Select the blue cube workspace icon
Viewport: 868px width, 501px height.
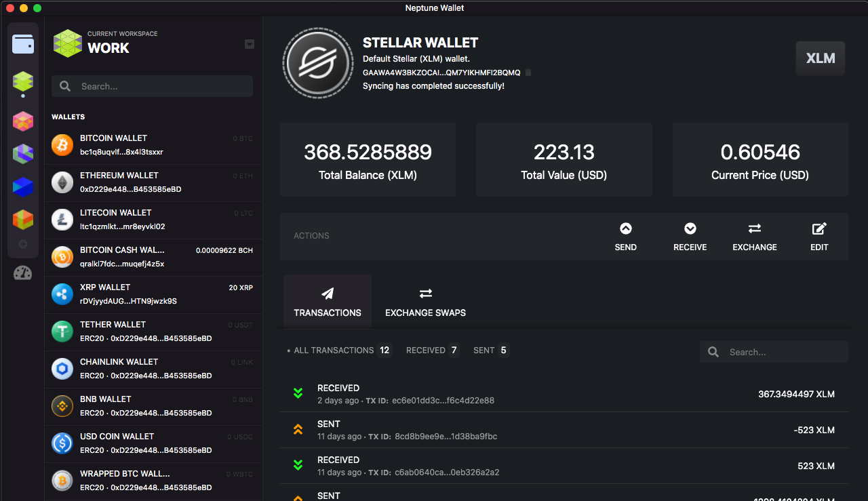[x=23, y=186]
